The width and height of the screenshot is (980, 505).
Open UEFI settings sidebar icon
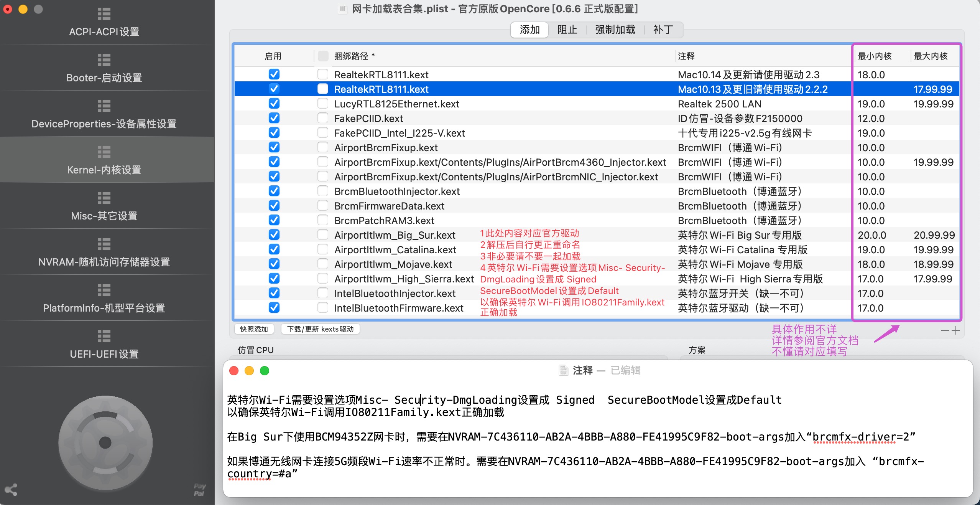tap(104, 337)
